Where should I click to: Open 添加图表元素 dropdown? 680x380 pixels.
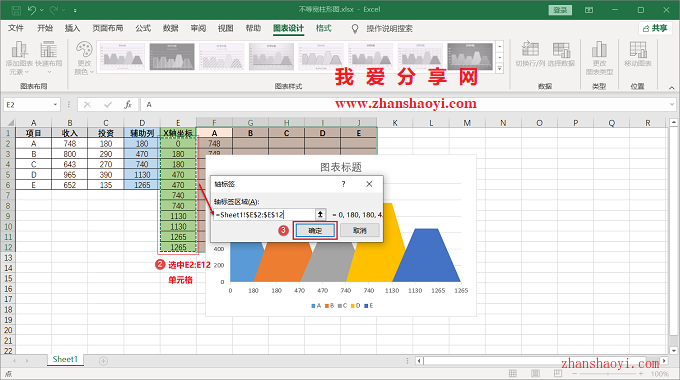[19, 58]
